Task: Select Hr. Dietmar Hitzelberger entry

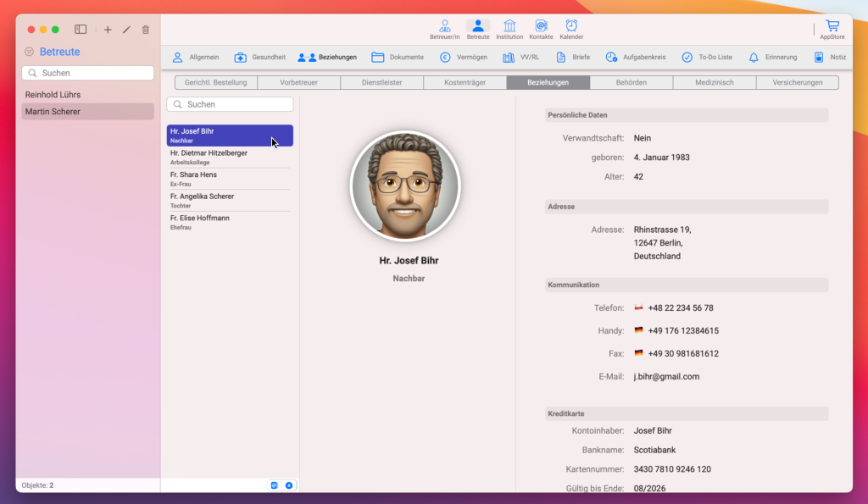Action: (230, 157)
